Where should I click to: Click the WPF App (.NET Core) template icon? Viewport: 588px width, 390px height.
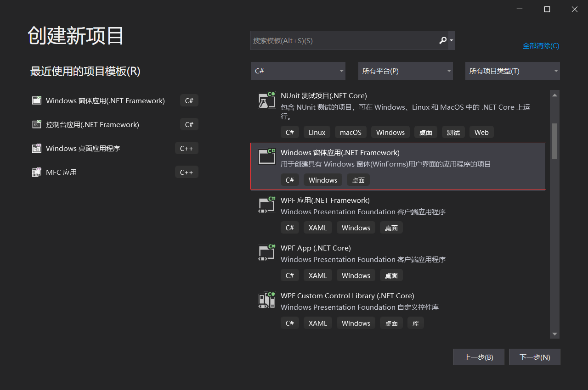(x=266, y=252)
